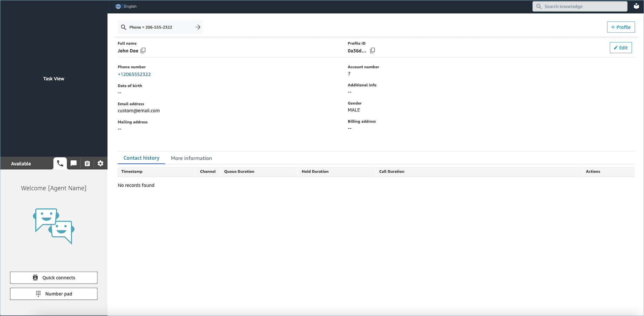
Task: Switch to the More information tab
Action: 191,158
